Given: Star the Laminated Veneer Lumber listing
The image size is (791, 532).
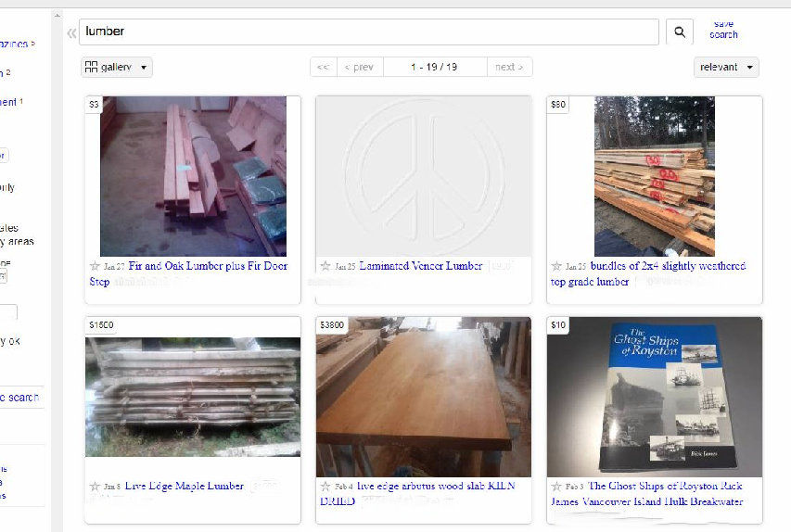Looking at the screenshot, I should [x=325, y=266].
